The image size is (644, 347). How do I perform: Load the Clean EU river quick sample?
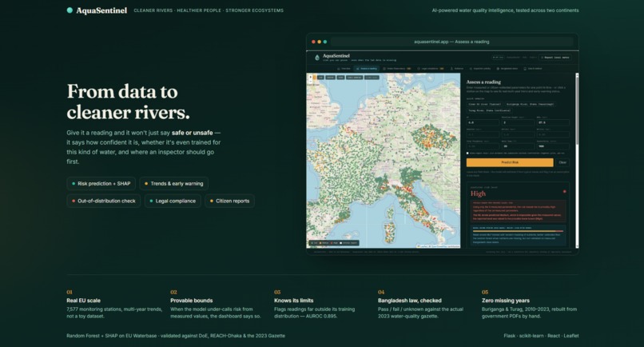point(485,105)
